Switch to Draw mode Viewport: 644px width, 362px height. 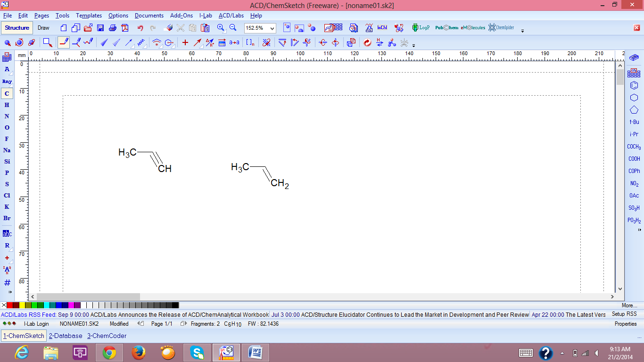click(x=43, y=27)
